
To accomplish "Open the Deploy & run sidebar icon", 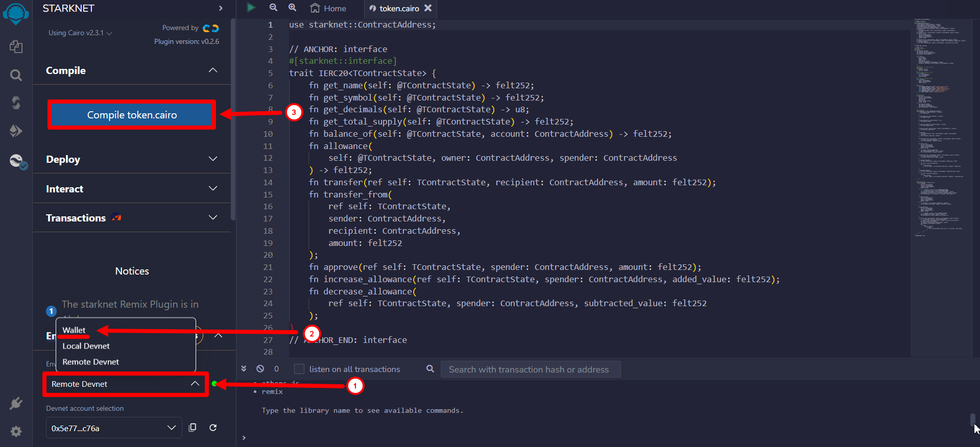I will (x=16, y=131).
